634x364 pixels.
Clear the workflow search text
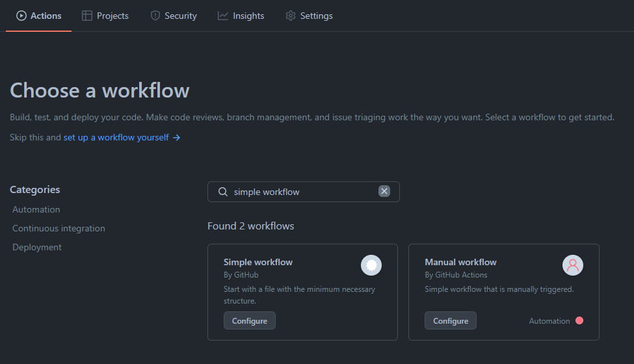(x=384, y=191)
